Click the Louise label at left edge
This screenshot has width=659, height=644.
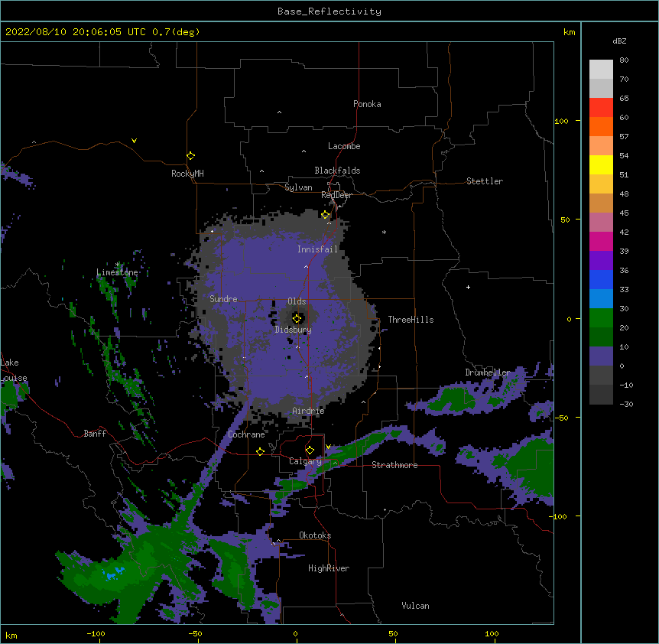(14, 379)
